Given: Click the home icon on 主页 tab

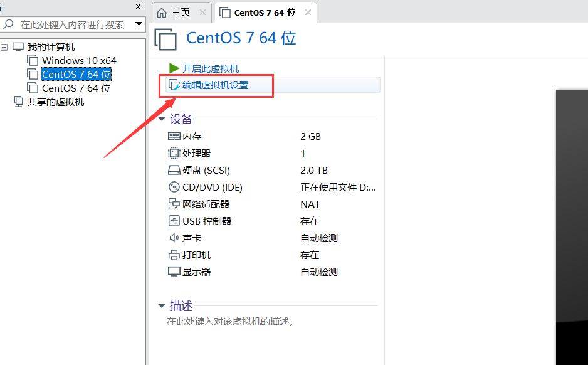Looking at the screenshot, I should coord(162,13).
